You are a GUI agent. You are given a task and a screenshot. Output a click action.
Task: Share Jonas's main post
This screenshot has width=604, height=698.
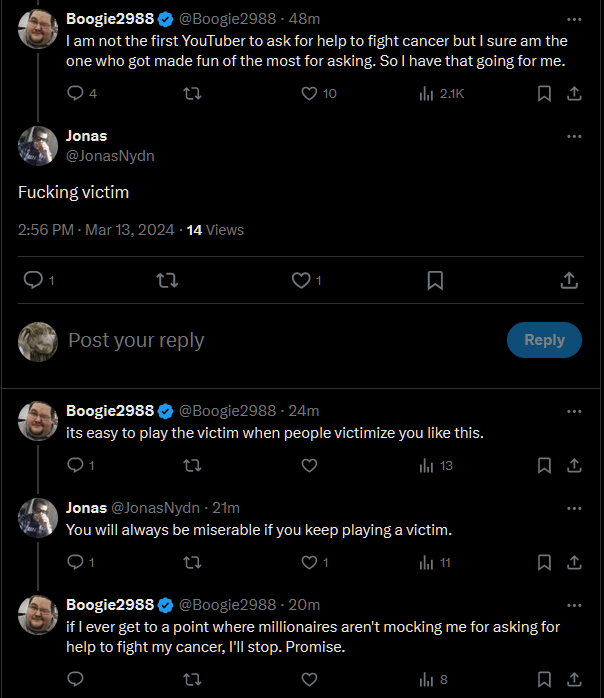pyautogui.click(x=569, y=281)
